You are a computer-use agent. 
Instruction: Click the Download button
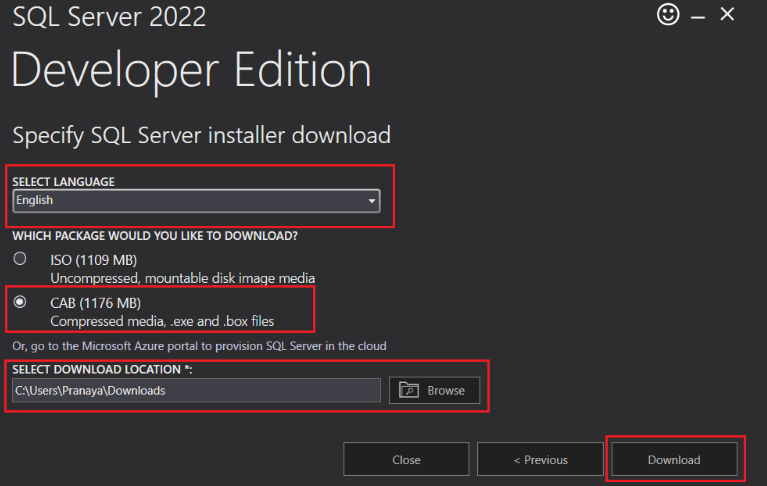click(674, 459)
